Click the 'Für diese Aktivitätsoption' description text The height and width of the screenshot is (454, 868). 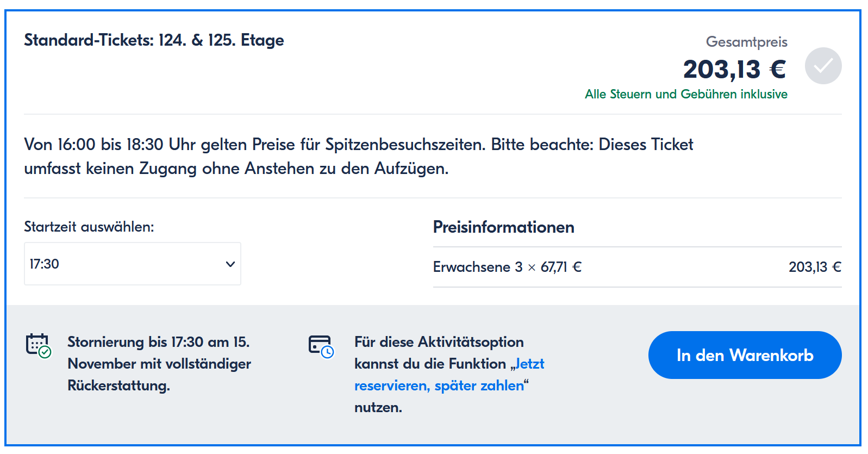(439, 342)
